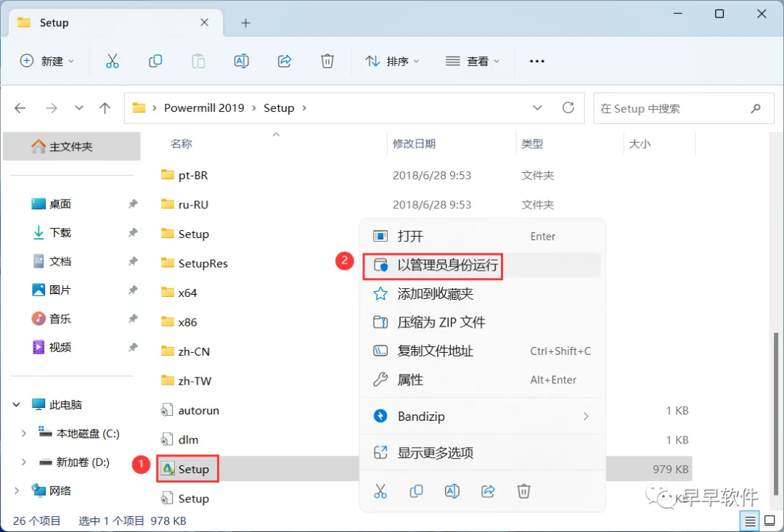Close the Setup tab
This screenshot has width=784, height=532.
(x=205, y=22)
